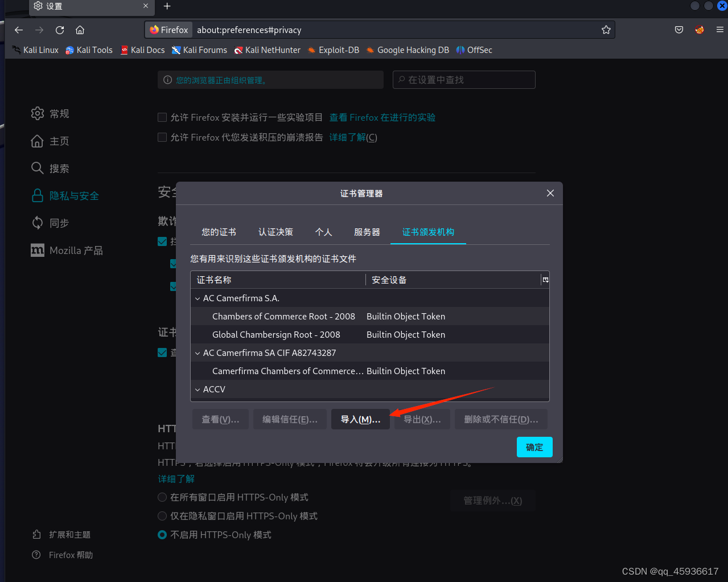Open the 详细了解(C) link for crash reports
Screen dimensions: 728x582
click(x=353, y=137)
